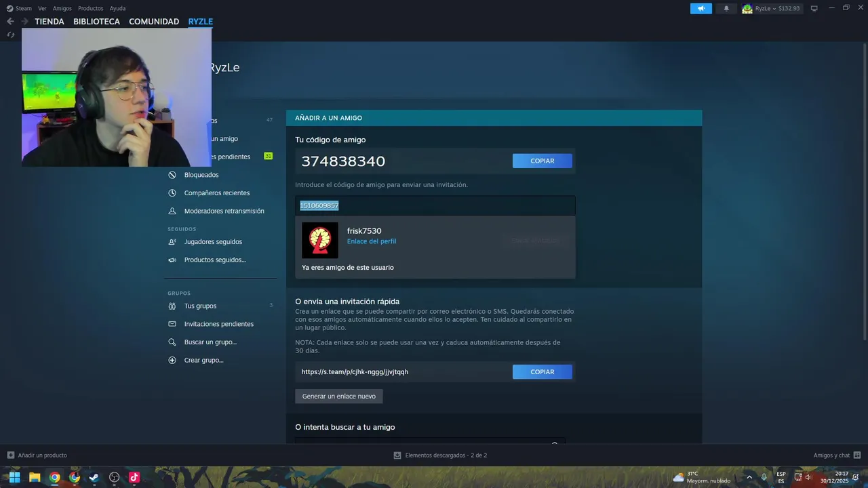Click frisk7530's avatar thumbnail
The width and height of the screenshot is (868, 488).
click(320, 240)
